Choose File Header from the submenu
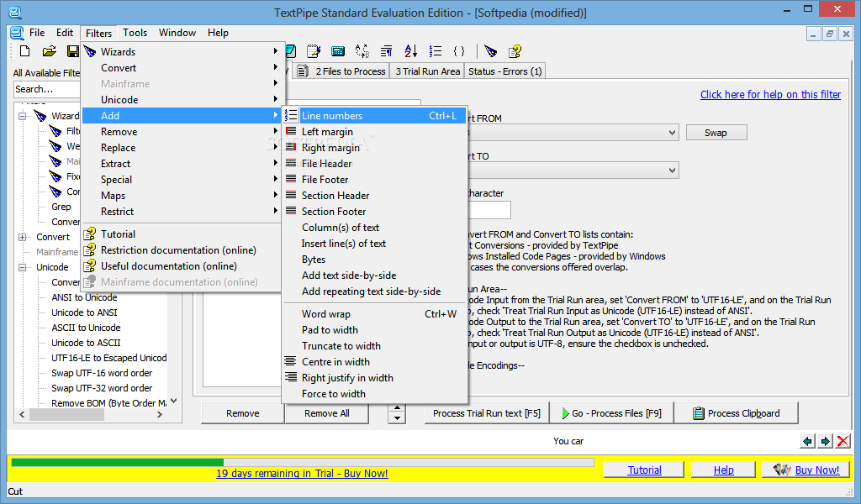Image resolution: width=861 pixels, height=504 pixels. 375,164
